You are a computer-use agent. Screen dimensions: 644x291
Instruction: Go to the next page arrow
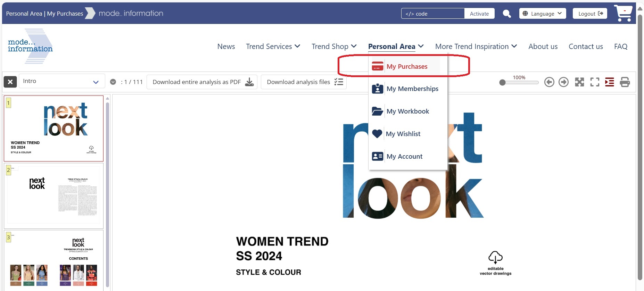563,82
